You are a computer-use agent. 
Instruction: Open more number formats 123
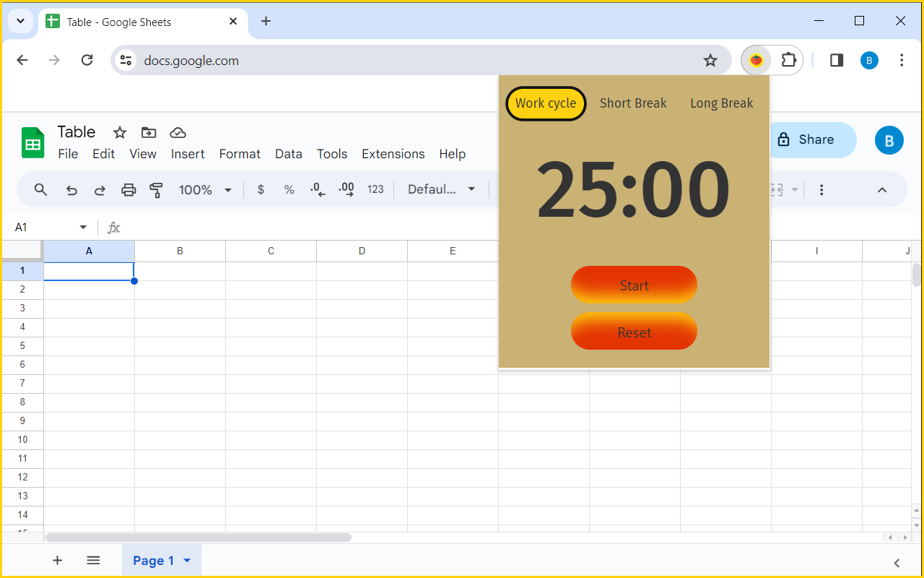pyautogui.click(x=375, y=190)
